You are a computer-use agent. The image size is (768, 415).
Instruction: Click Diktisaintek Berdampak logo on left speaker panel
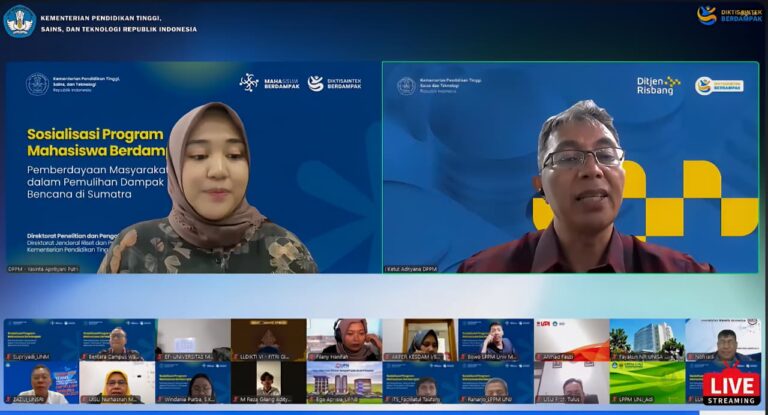click(334, 83)
